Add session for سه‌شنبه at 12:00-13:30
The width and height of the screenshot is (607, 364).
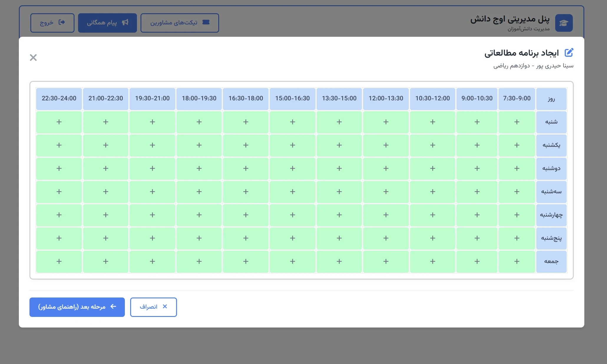click(386, 192)
